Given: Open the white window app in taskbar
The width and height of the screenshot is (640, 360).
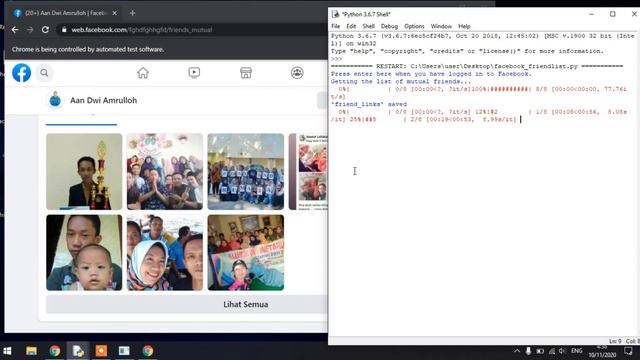Looking at the screenshot, I should point(124,351).
